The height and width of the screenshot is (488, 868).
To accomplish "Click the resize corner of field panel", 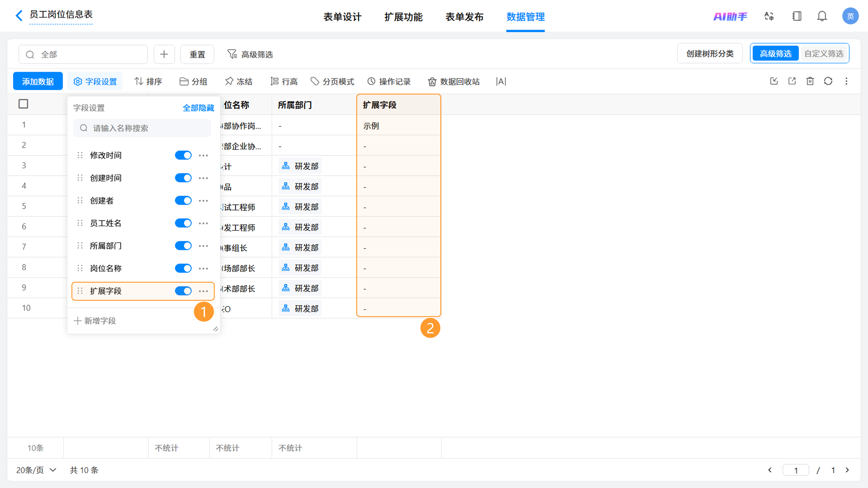I will pos(216,329).
